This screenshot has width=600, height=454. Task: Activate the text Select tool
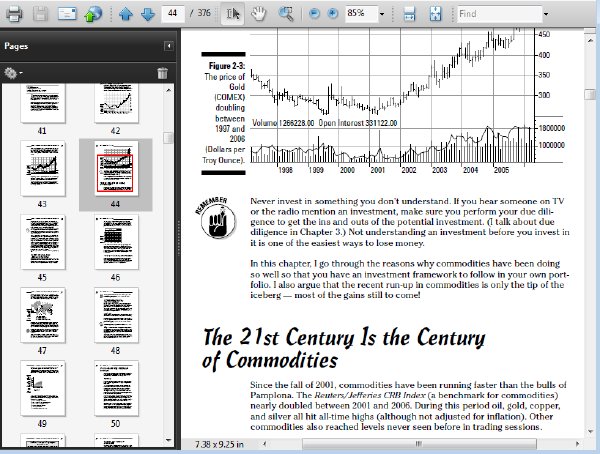point(233,14)
